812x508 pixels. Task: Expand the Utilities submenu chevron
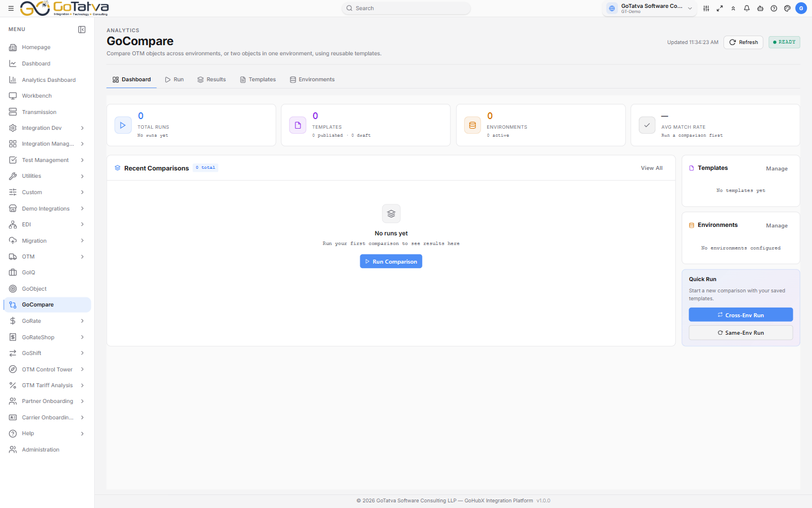click(x=82, y=176)
